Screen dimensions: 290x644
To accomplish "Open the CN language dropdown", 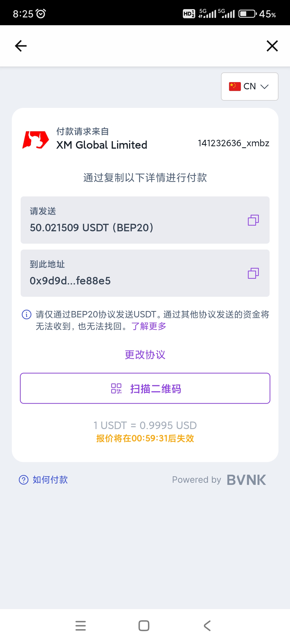I will (x=249, y=86).
